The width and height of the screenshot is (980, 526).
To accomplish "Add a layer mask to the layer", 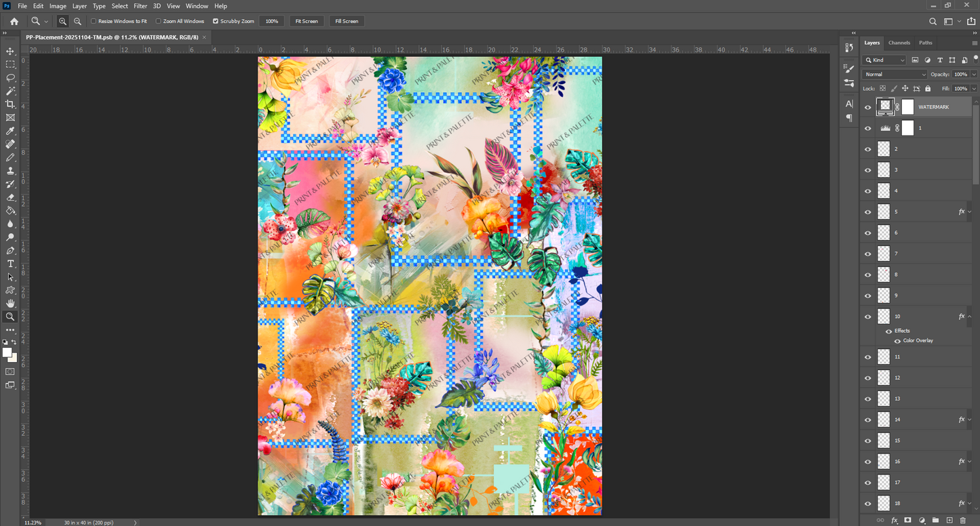I will click(x=907, y=520).
